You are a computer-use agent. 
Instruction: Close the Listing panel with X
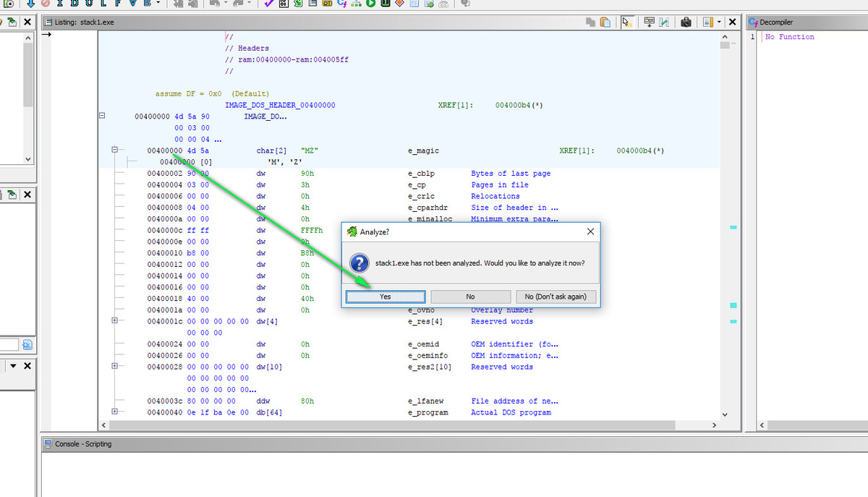tap(732, 22)
